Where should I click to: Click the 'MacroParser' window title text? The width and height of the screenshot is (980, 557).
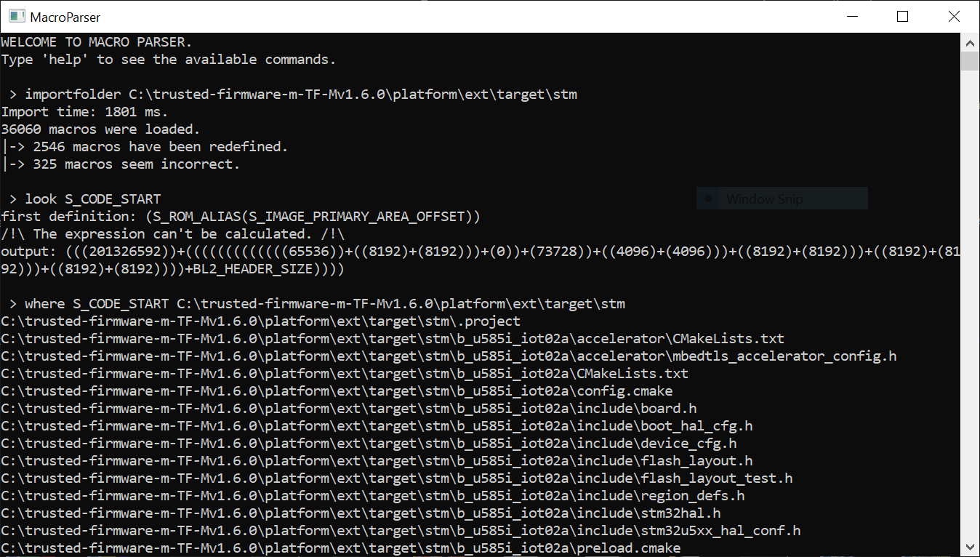[x=65, y=17]
